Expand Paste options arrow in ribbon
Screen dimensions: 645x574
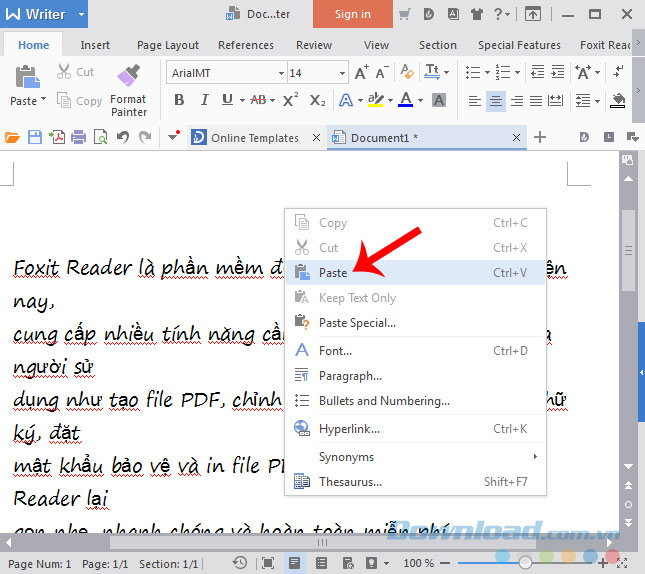pyautogui.click(x=43, y=100)
